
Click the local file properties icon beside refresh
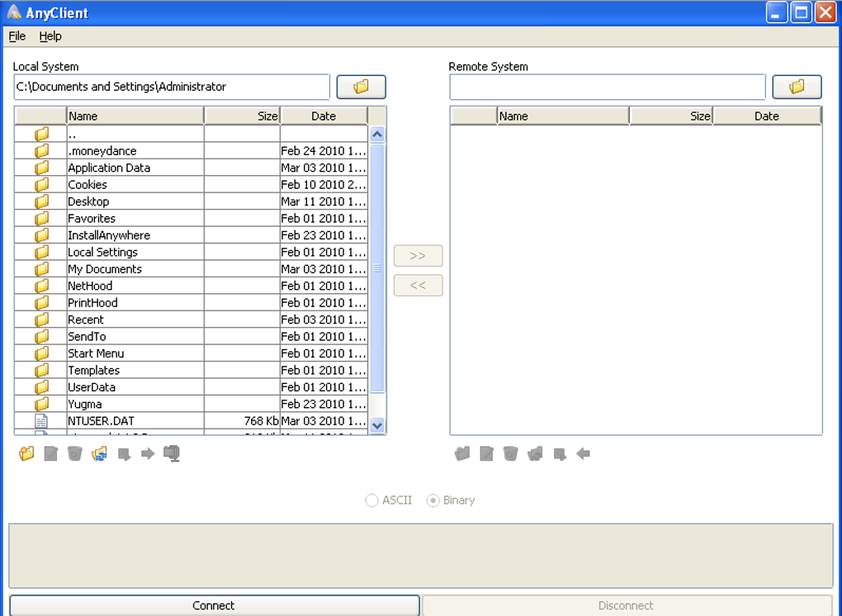(x=124, y=454)
